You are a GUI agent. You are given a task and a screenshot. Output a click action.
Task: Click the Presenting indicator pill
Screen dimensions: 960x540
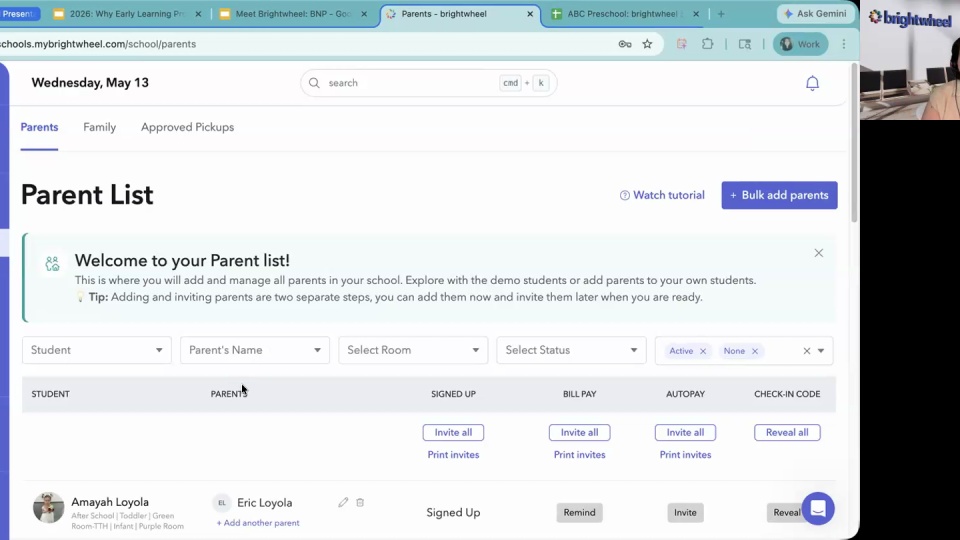click(18, 13)
